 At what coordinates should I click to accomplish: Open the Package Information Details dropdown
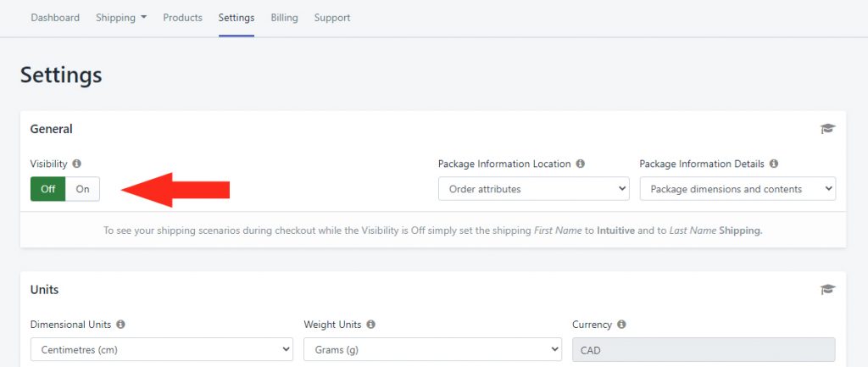(x=737, y=189)
